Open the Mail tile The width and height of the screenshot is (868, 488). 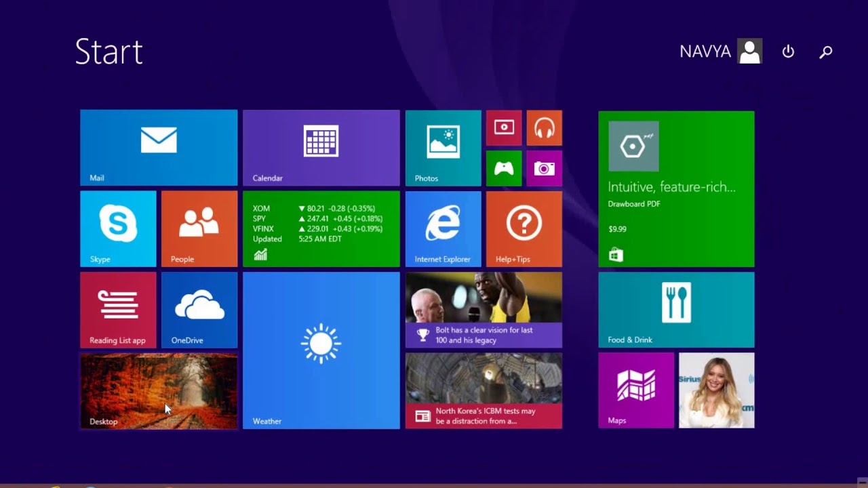pos(159,148)
